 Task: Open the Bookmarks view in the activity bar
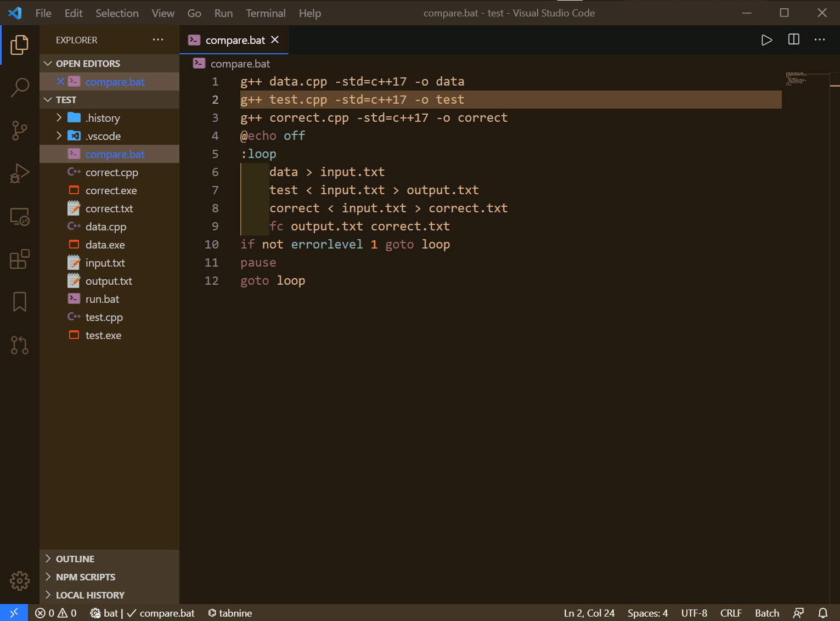click(x=20, y=302)
